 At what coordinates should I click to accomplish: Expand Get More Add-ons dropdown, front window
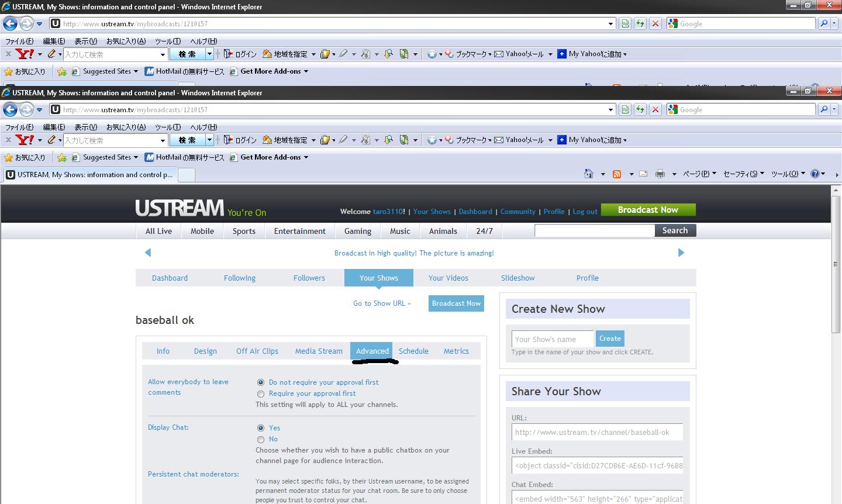point(305,157)
